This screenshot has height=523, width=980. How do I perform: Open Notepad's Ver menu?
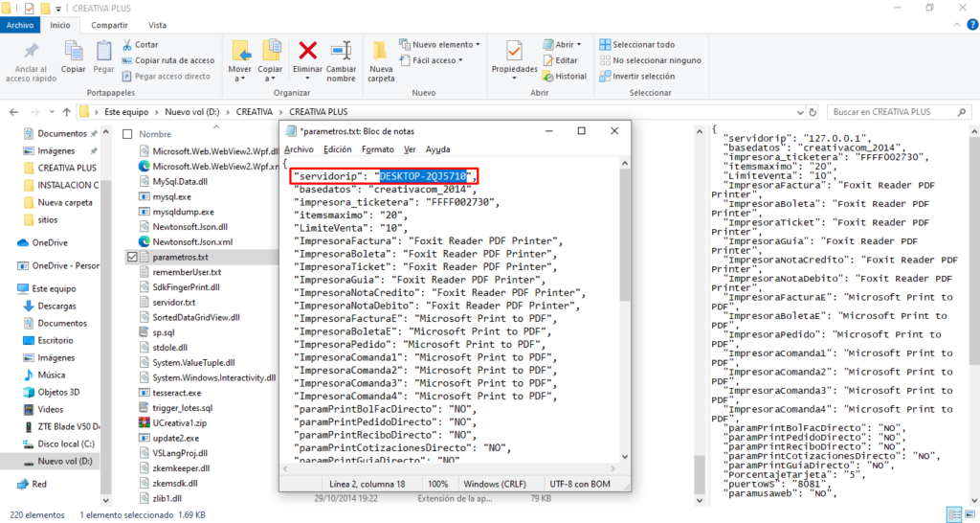(x=410, y=149)
